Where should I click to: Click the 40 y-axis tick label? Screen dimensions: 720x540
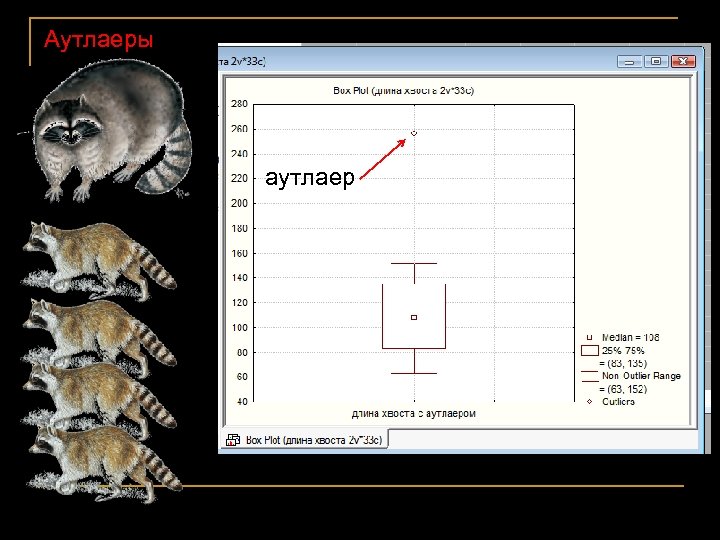[242, 401]
